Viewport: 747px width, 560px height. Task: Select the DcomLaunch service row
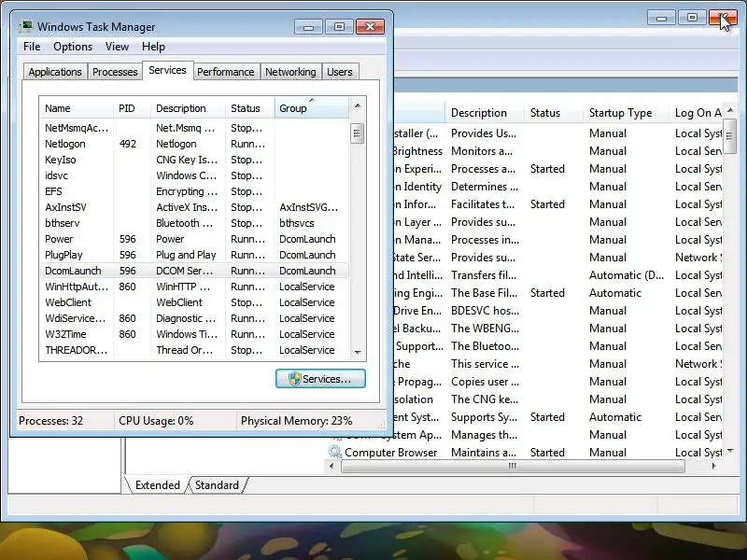[x=194, y=271]
